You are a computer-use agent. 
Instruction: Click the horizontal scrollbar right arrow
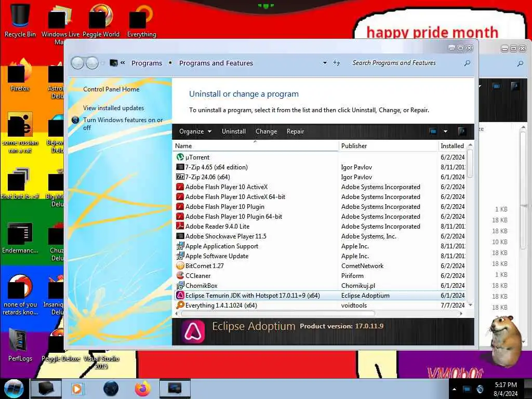coord(461,313)
